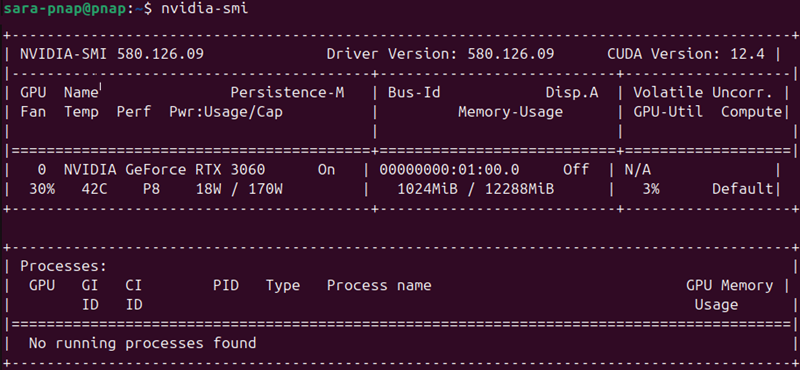The width and height of the screenshot is (800, 370).
Task: Click the bus ID 00000000:01:00.0
Action: click(x=449, y=169)
